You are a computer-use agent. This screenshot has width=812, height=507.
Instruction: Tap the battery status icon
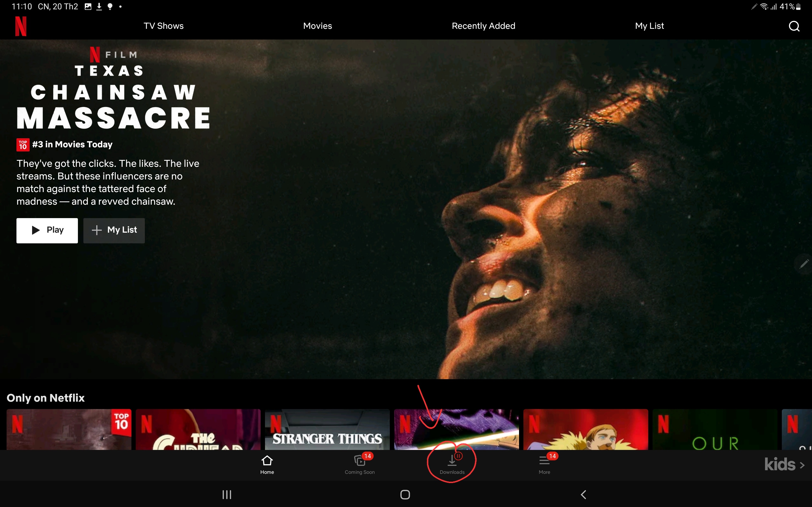coord(798,7)
